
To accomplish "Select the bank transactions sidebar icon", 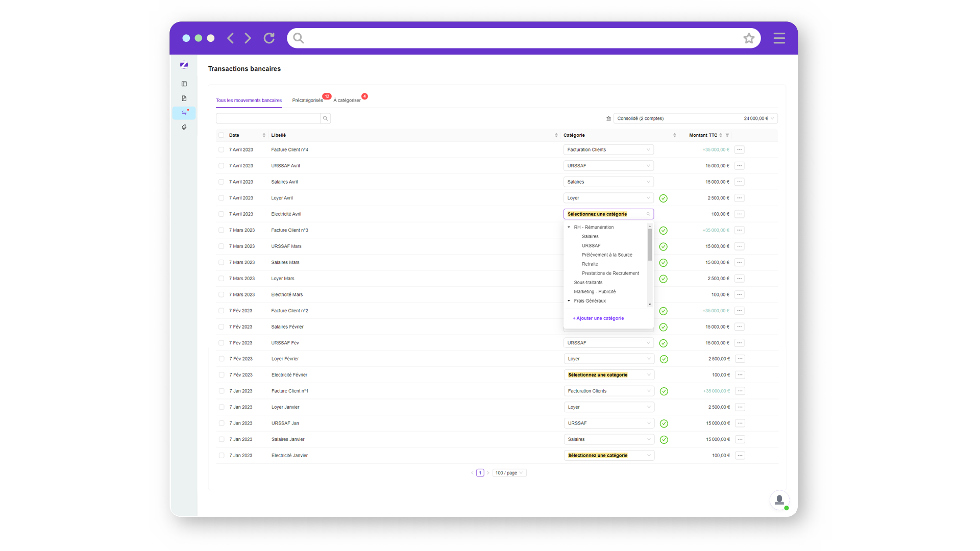I will pyautogui.click(x=184, y=113).
